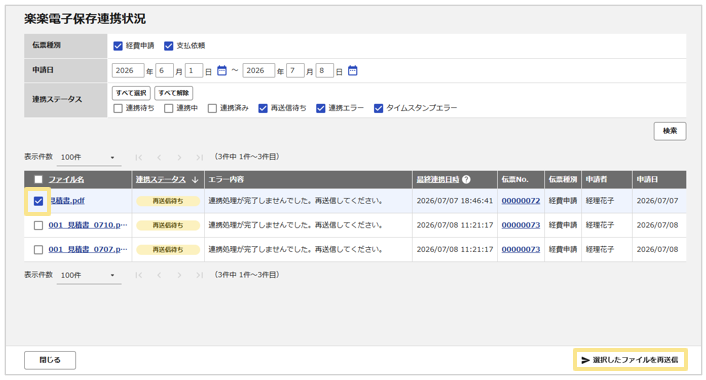This screenshot has width=706, height=380.
Task: Open the 001_見積書_0707 file link
Action: (88, 249)
